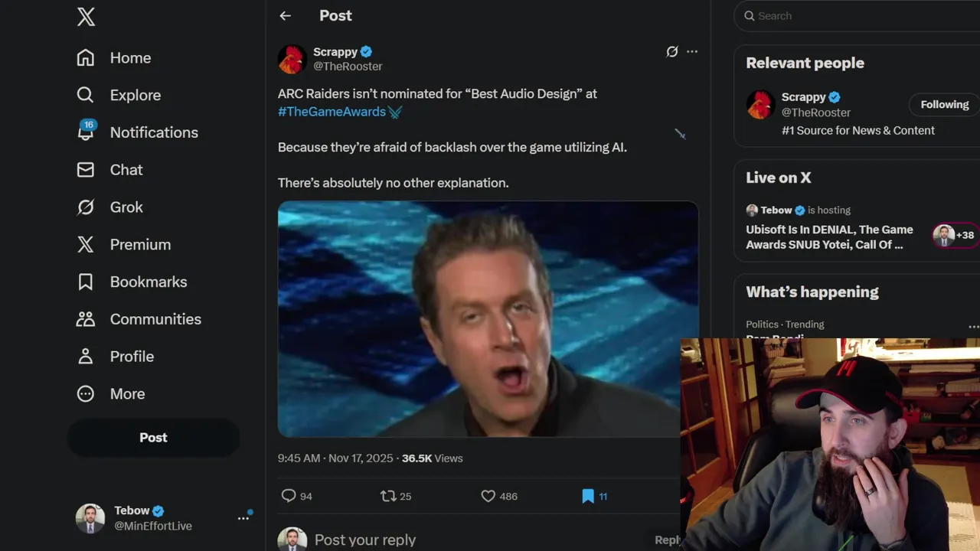The image size is (980, 551).
Task: Like the ARC Raiders post
Action: (x=488, y=496)
